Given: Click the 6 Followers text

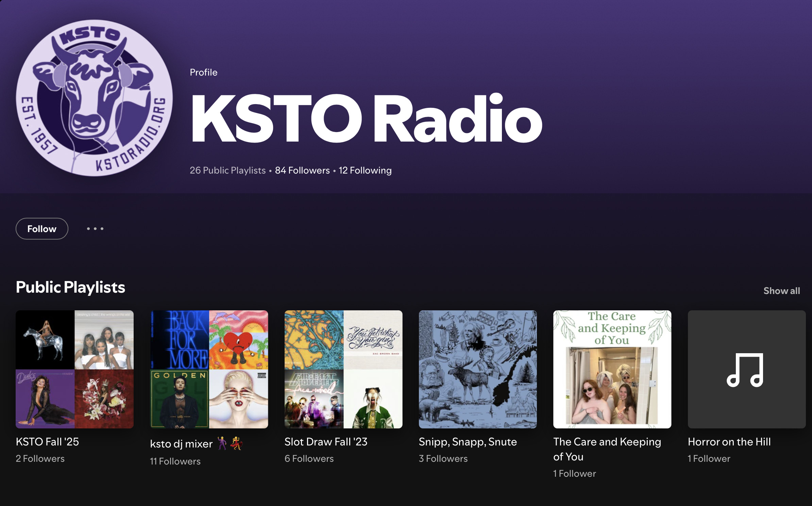Looking at the screenshot, I should click(x=309, y=458).
